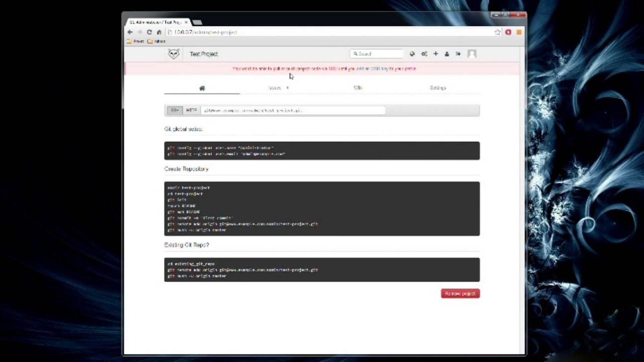Open a new browser tab
The height and width of the screenshot is (362, 644).
click(x=197, y=22)
